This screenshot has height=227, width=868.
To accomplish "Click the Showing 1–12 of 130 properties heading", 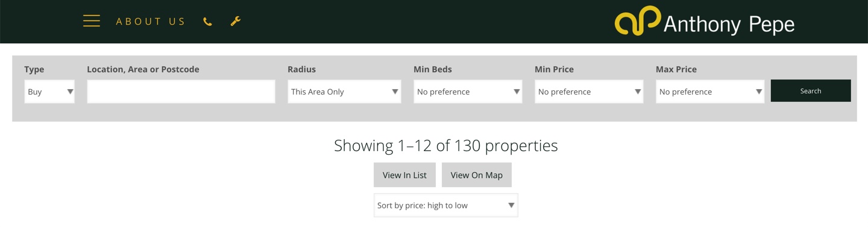I will [x=446, y=146].
